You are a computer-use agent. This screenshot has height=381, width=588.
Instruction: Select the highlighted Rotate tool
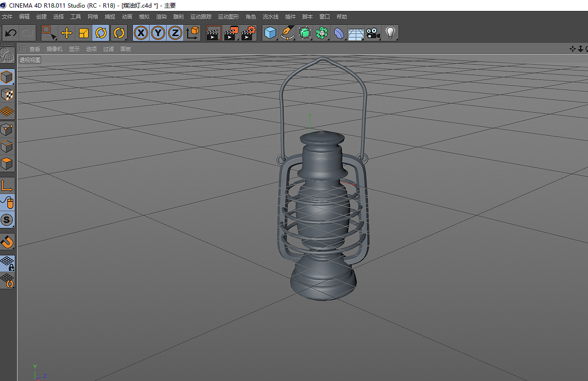click(x=101, y=33)
